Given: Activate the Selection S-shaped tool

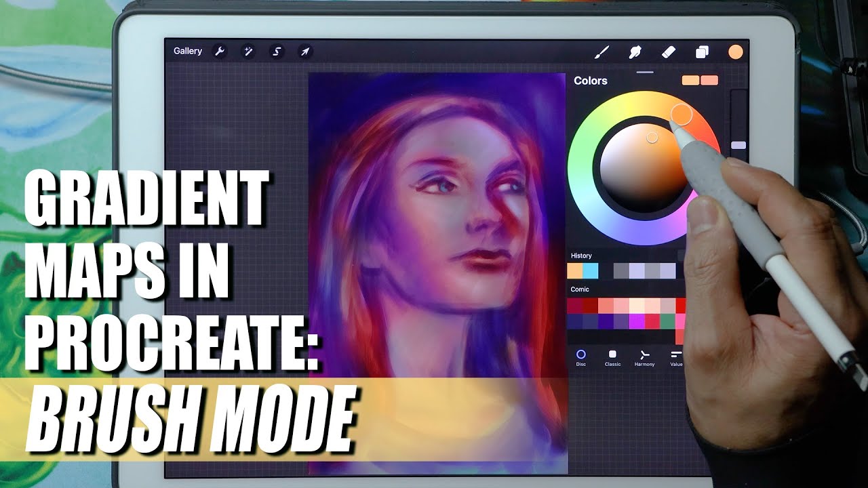Looking at the screenshot, I should 277,51.
